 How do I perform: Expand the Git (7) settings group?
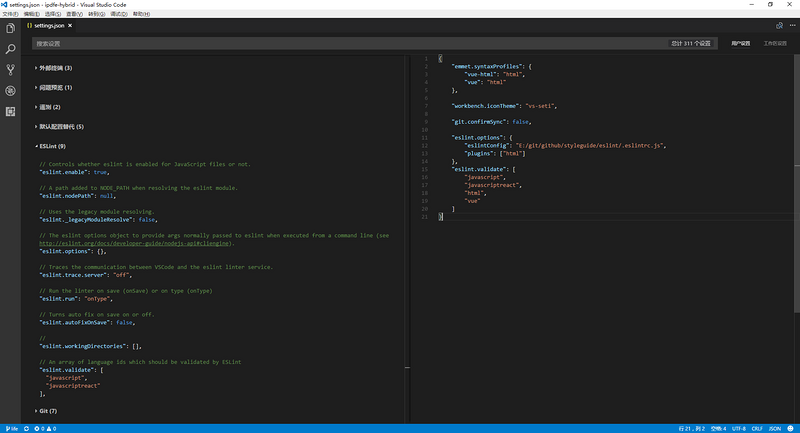(46, 411)
